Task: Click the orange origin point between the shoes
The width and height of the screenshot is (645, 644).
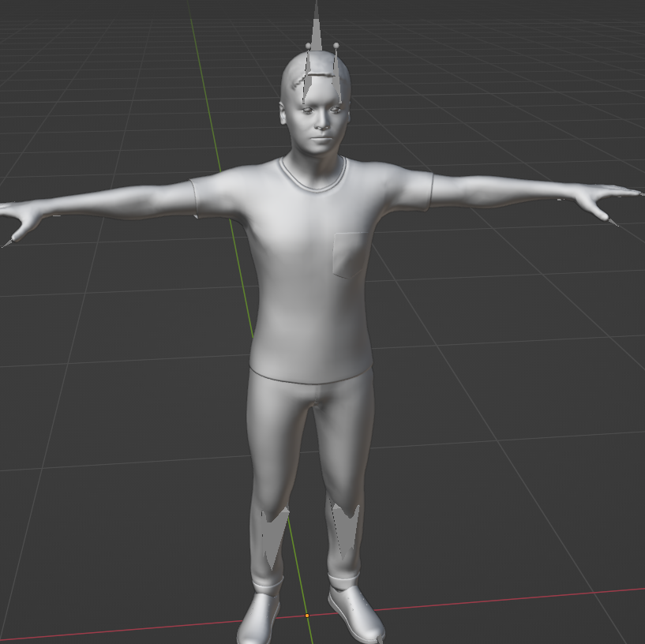Action: [306, 616]
